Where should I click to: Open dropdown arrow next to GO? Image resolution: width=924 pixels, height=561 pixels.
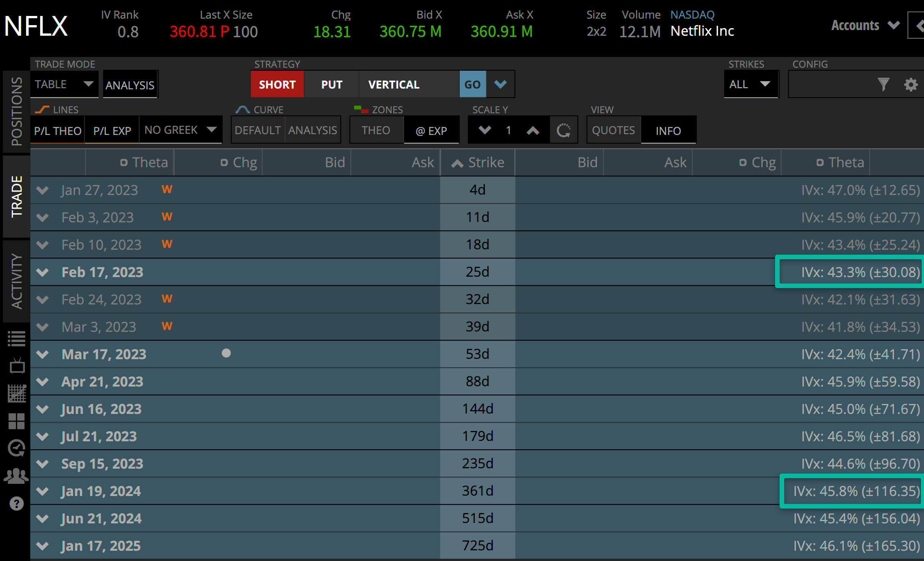tap(500, 84)
